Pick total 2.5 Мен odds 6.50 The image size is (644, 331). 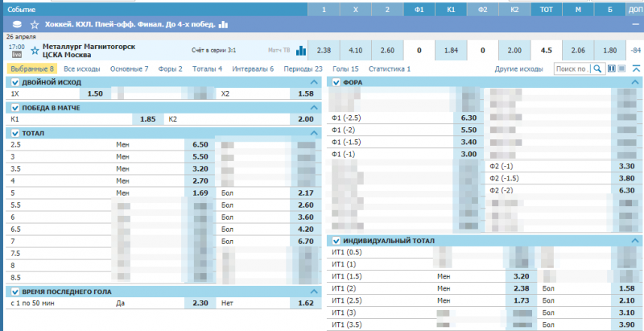tap(198, 144)
